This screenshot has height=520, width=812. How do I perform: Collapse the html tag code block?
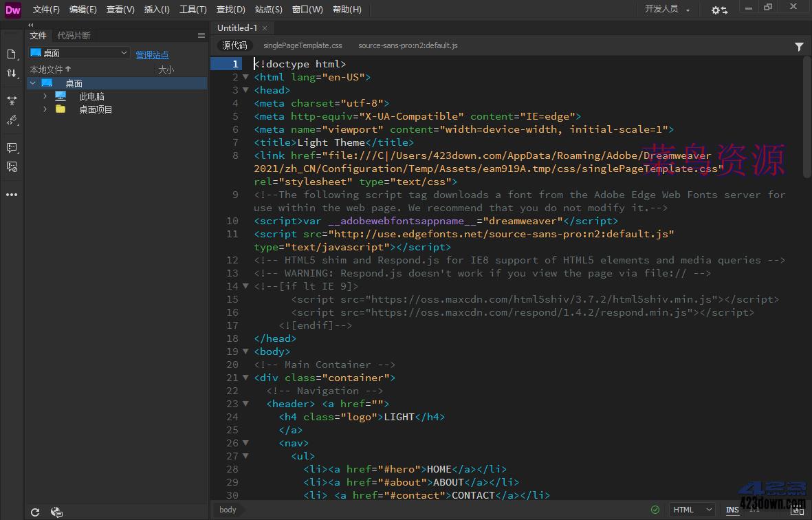245,76
